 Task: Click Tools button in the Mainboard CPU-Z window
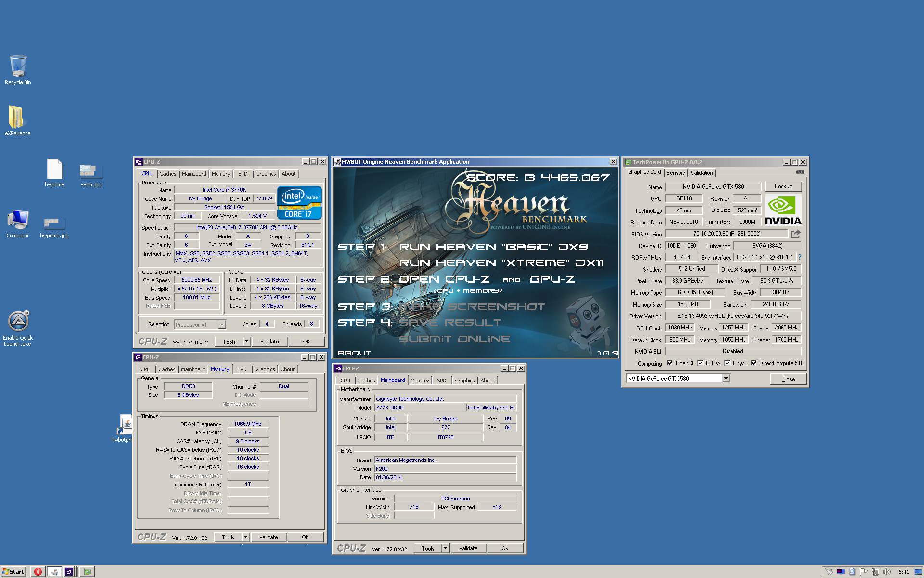428,548
